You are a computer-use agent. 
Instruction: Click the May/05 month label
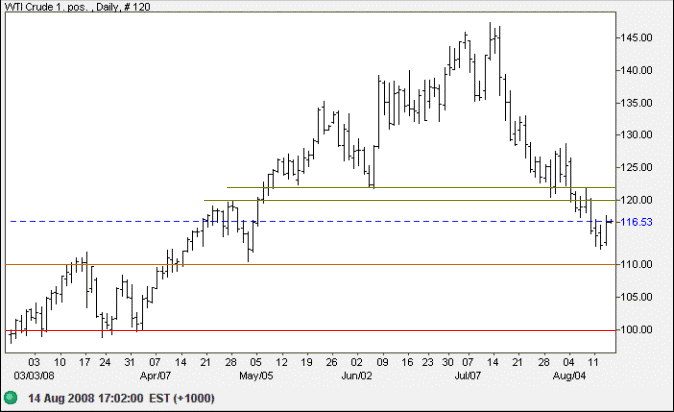pos(256,376)
